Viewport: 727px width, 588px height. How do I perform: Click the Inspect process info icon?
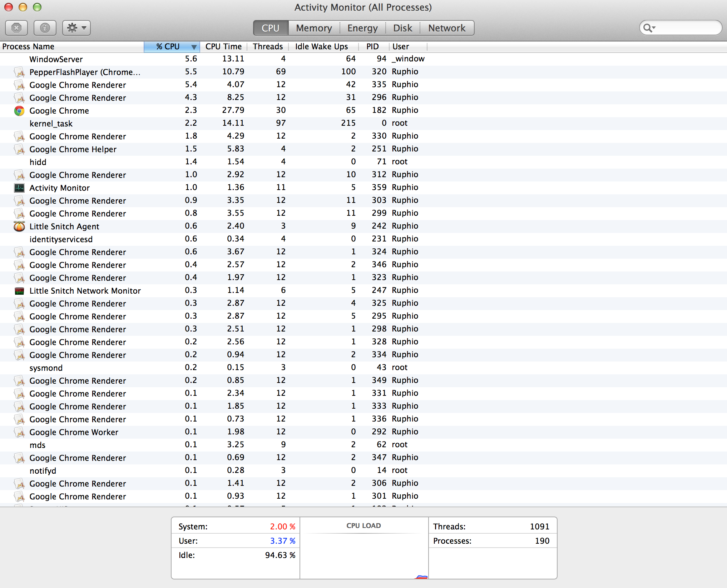45,28
